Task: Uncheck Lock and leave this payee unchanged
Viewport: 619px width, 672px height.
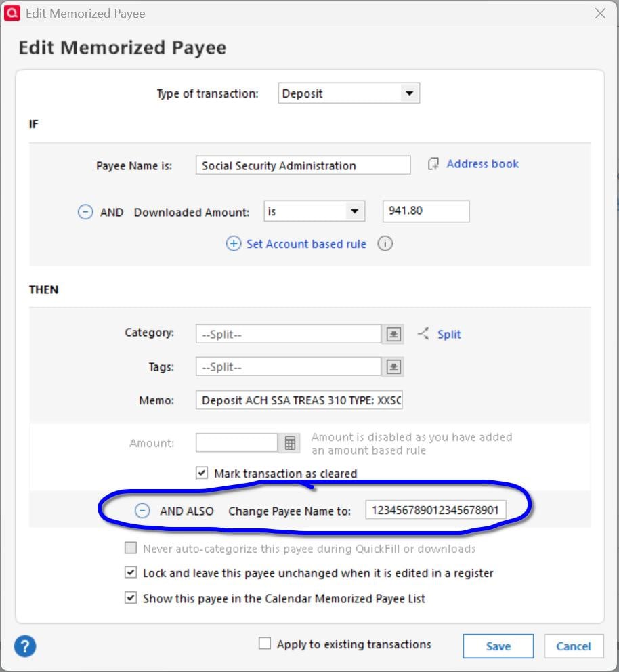Action: (x=131, y=572)
